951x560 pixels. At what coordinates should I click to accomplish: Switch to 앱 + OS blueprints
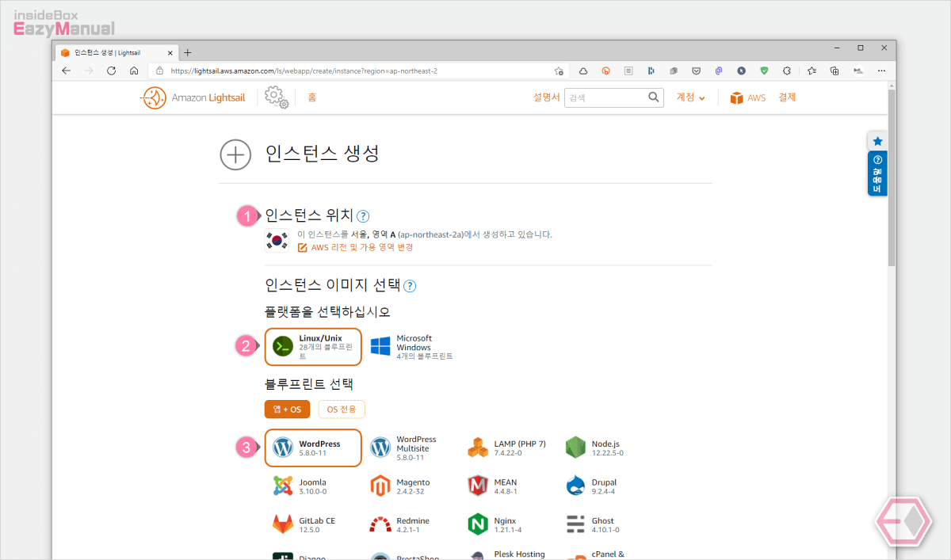coord(287,410)
